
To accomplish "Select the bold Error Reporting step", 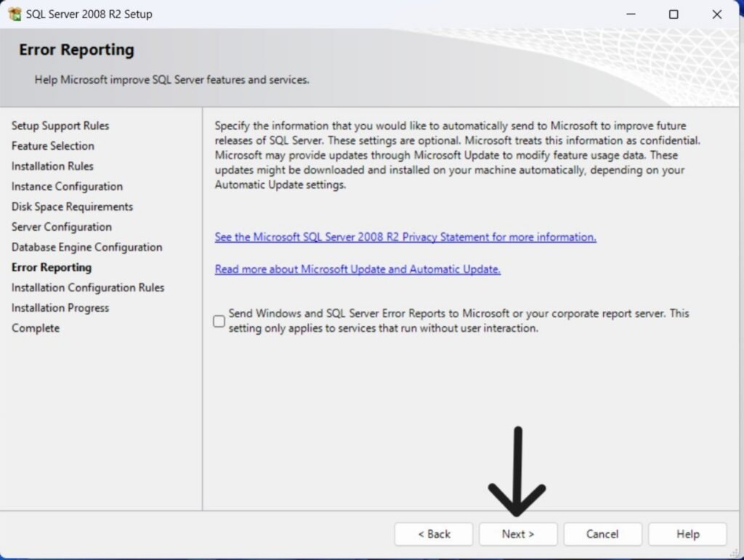I will pyautogui.click(x=52, y=267).
